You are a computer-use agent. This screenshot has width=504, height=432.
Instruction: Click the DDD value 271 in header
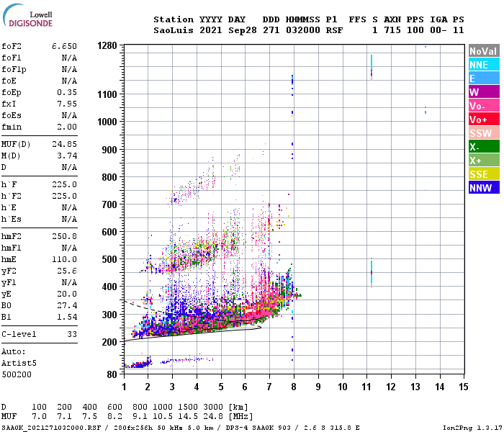(271, 30)
